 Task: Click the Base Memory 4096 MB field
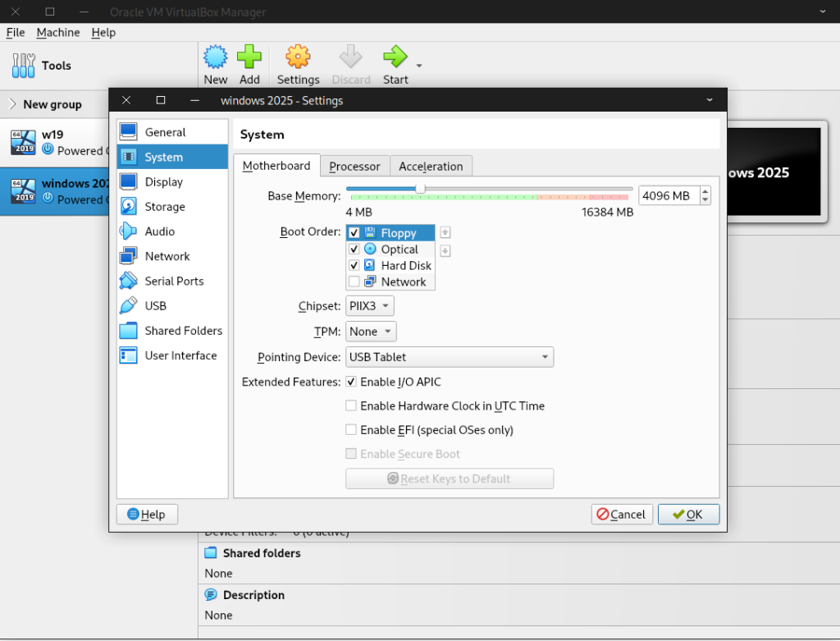(669, 195)
